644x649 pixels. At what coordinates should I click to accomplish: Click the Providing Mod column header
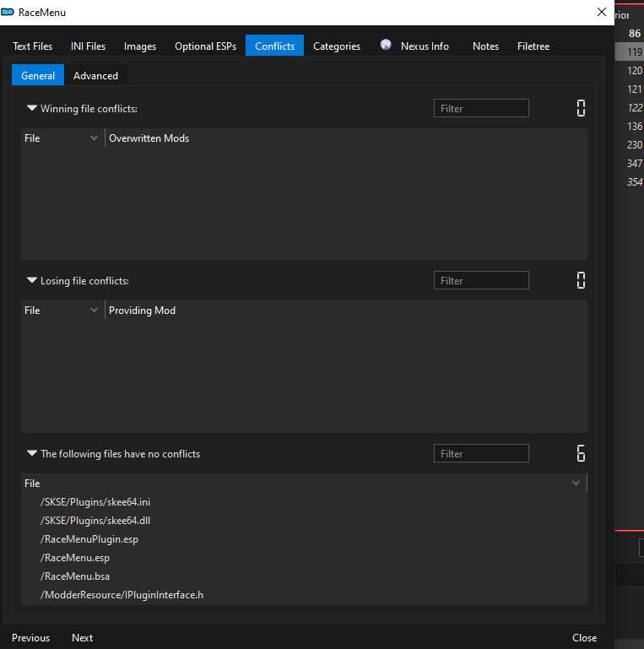tap(142, 311)
